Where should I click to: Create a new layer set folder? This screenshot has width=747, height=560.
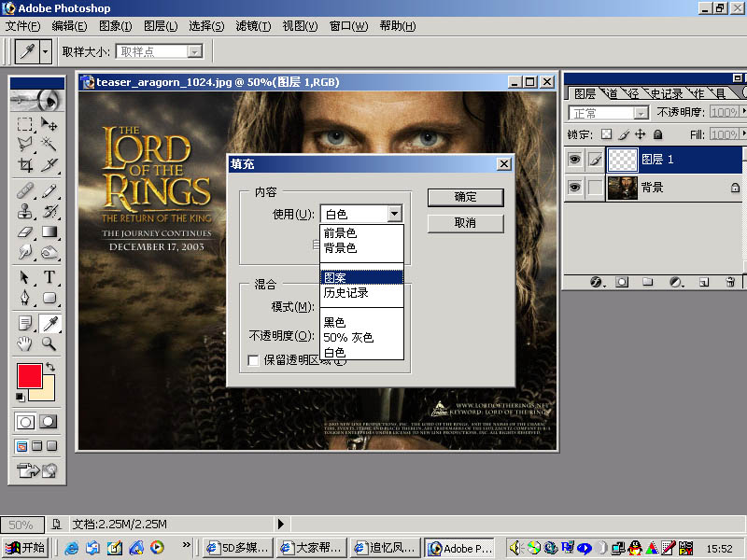647,282
